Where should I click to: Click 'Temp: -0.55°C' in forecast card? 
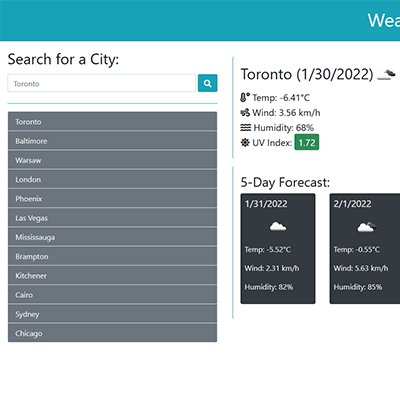pyautogui.click(x=357, y=249)
